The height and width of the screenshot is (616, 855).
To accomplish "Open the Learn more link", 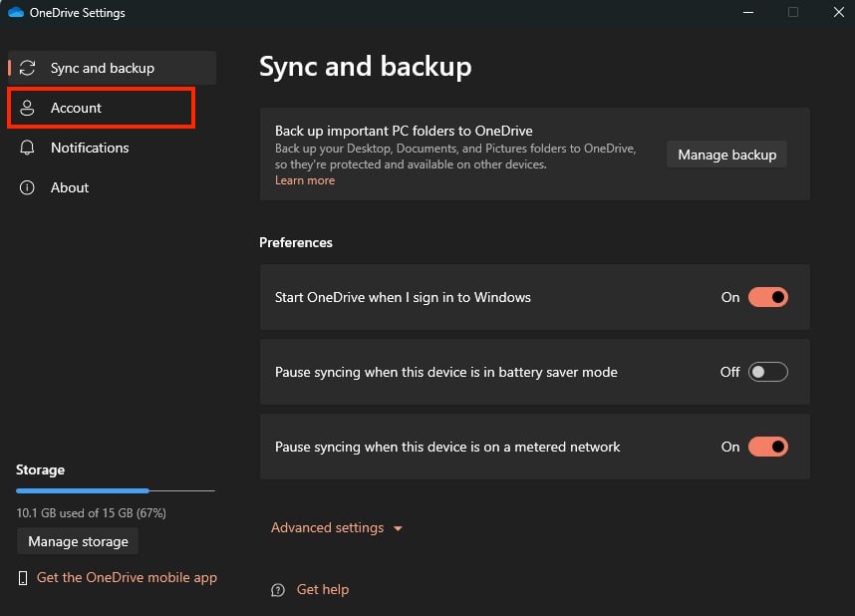I will [305, 180].
